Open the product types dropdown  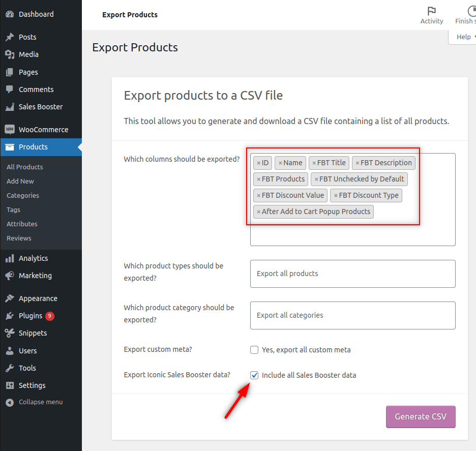pos(352,274)
